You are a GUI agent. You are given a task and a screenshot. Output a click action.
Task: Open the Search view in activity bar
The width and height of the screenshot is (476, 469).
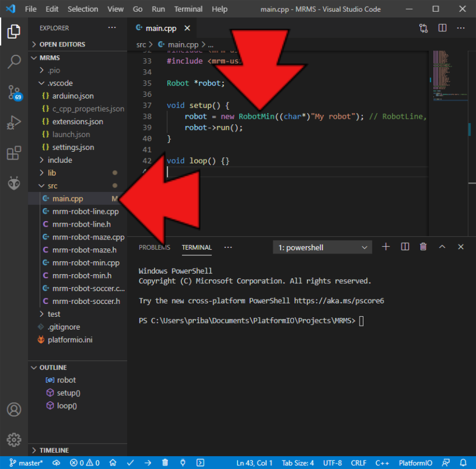14,62
